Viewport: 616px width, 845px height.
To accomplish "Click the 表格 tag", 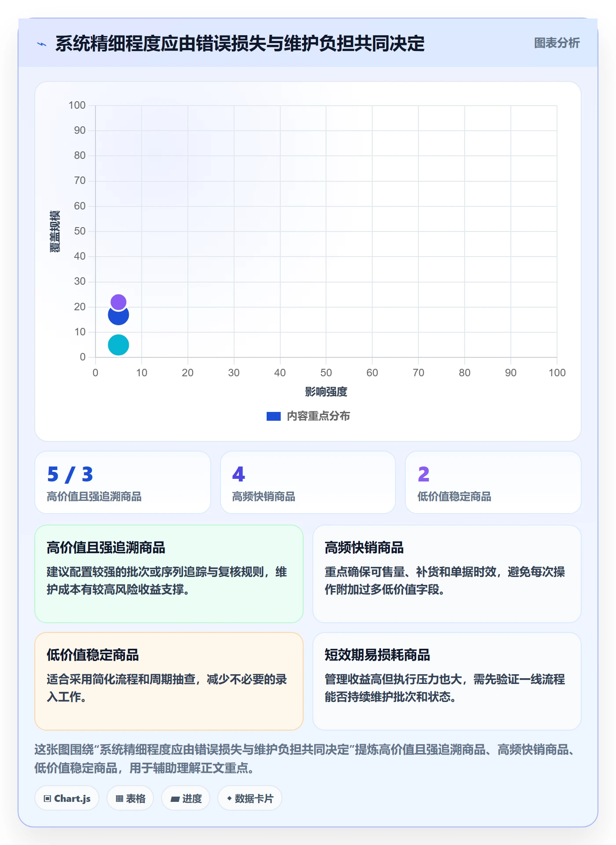I will [x=130, y=798].
